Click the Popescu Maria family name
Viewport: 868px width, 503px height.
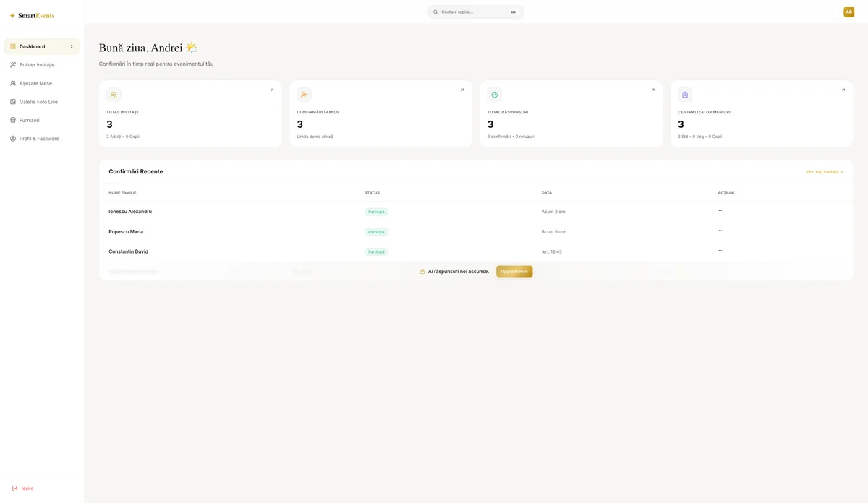click(126, 232)
